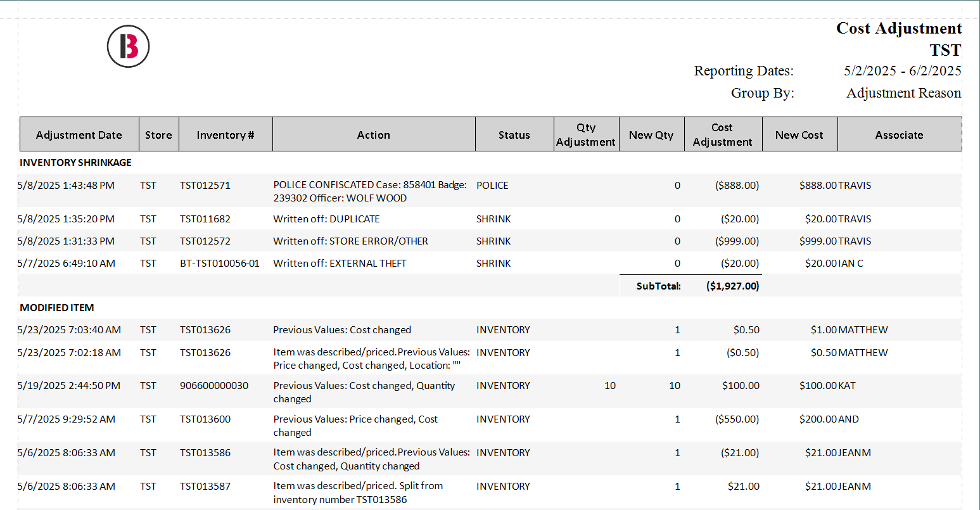The height and width of the screenshot is (510, 980).
Task: Click date 5/8/2025 1:43:48 PM
Action: click(66, 185)
